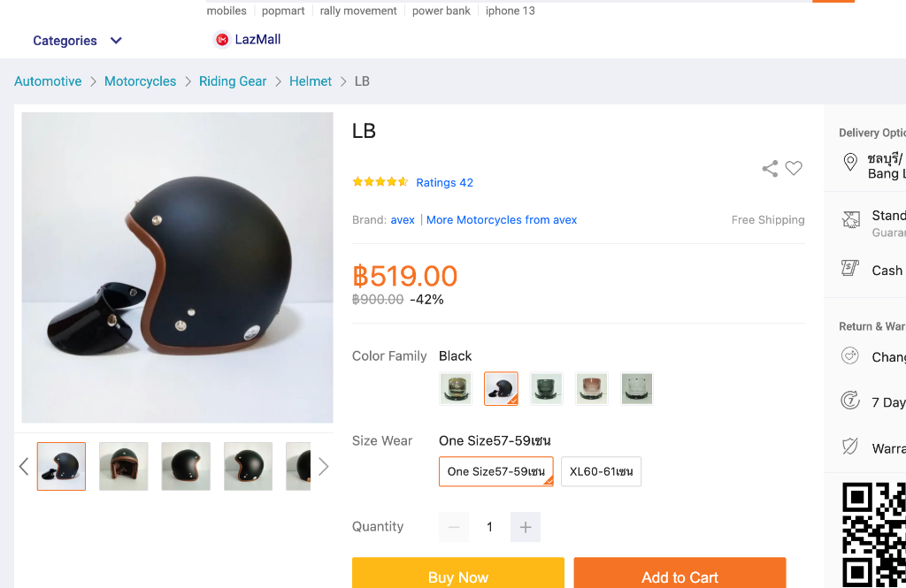Select the black helmet color option
906x588 pixels.
(501, 388)
